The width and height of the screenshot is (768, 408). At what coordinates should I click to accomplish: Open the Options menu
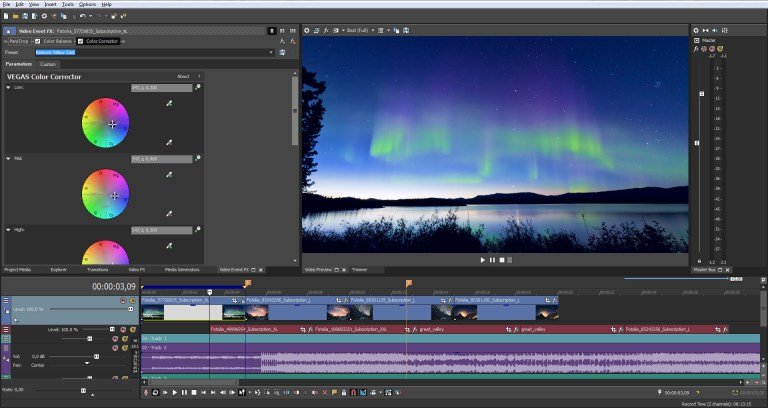(x=87, y=4)
